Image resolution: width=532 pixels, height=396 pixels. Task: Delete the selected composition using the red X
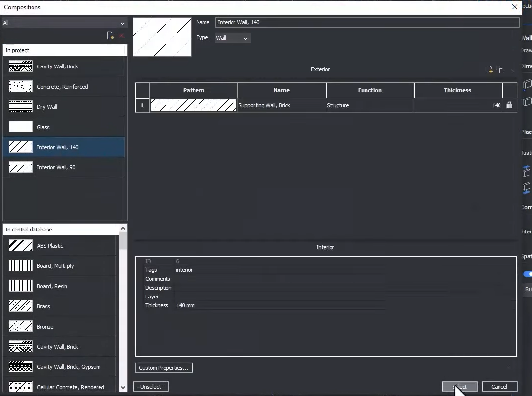[122, 35]
